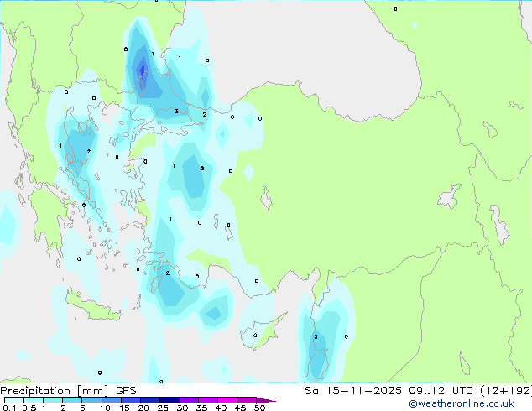
Task: Click the date 'Sa 15-11-2025' text
Action: (x=353, y=391)
